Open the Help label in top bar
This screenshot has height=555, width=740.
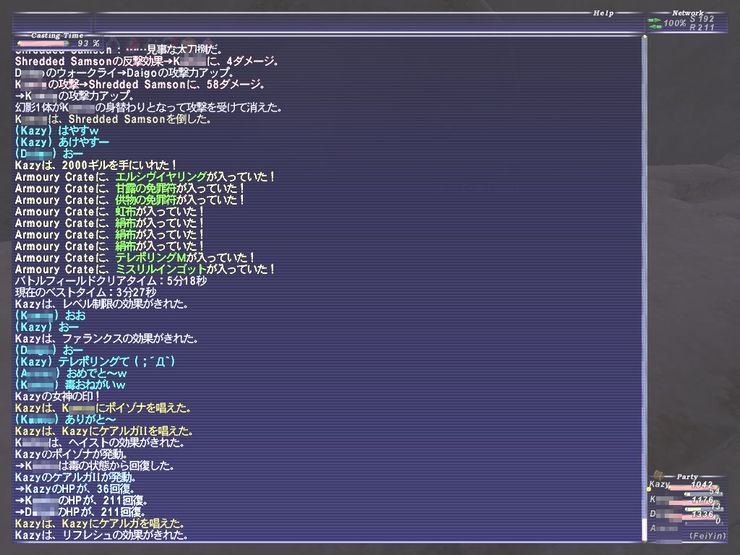pyautogui.click(x=603, y=12)
